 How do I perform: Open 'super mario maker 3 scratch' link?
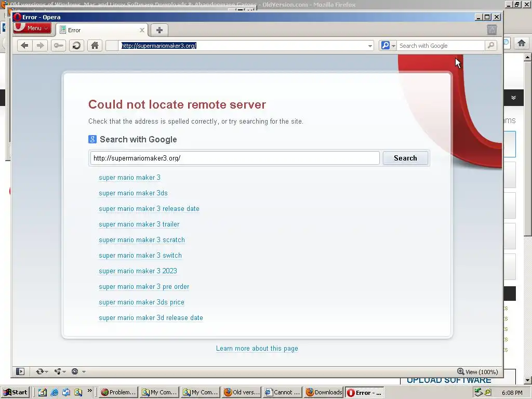point(142,240)
